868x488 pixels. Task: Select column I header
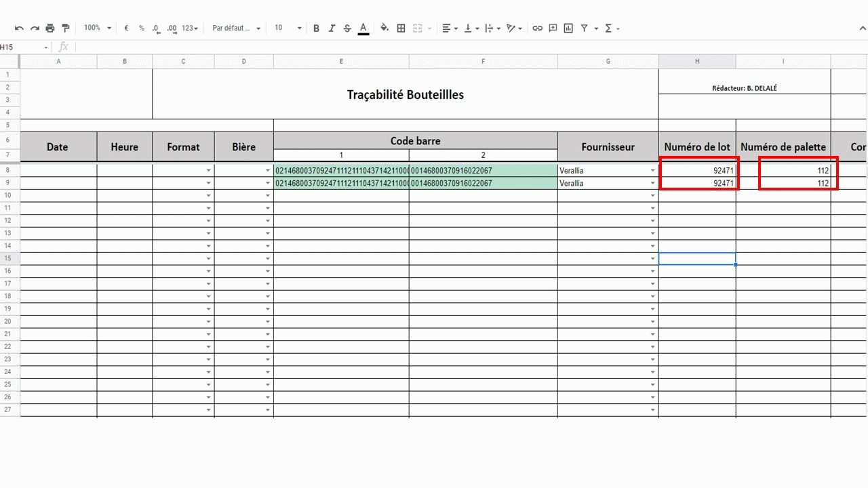(x=783, y=62)
